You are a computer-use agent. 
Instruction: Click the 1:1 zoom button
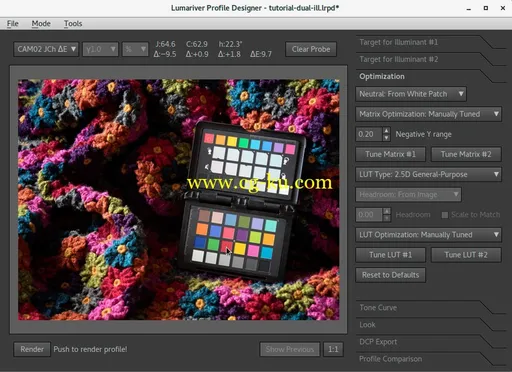[x=333, y=349]
